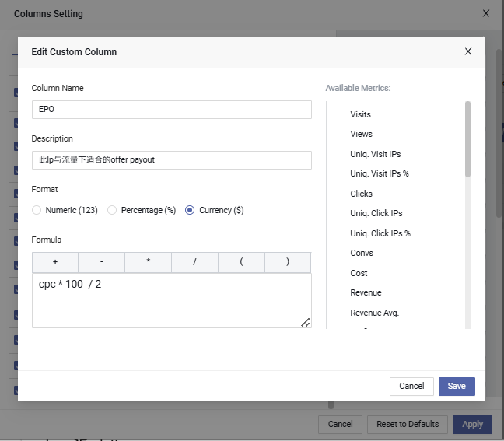Viewport: 504px width, 441px height.
Task: Insert the divide operator into formula
Action: [x=194, y=262]
